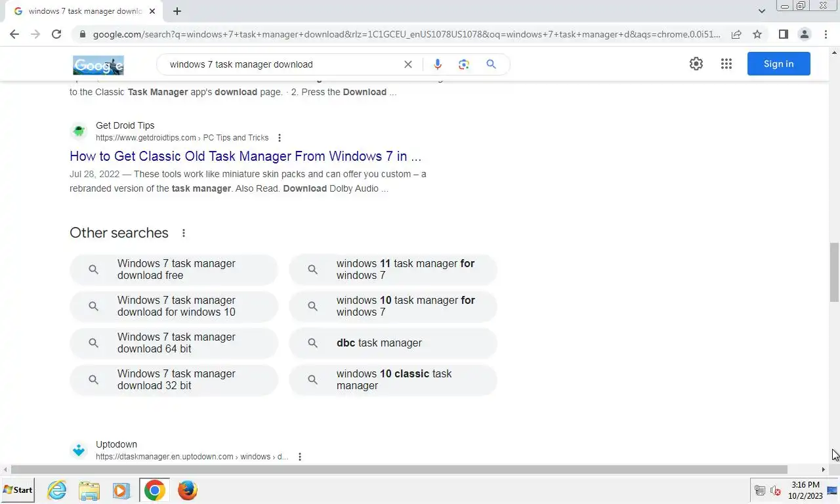Click the horizontal scrollbar right arrow
The width and height of the screenshot is (840, 504).
(x=824, y=470)
